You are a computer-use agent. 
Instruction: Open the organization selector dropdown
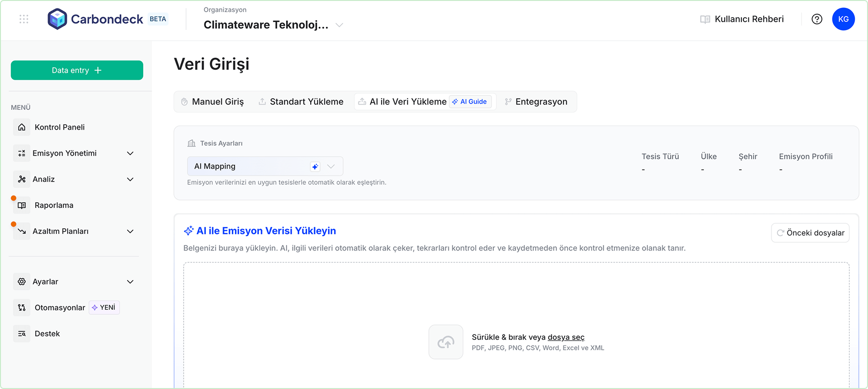click(x=339, y=25)
